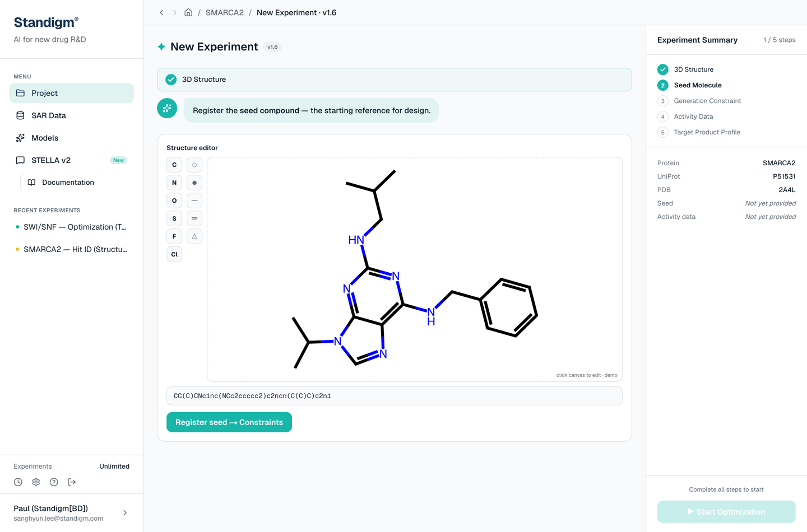Screen dimensions: 807x532
Task: Click 'click canvas to edit · demo' hint
Action: pos(587,375)
